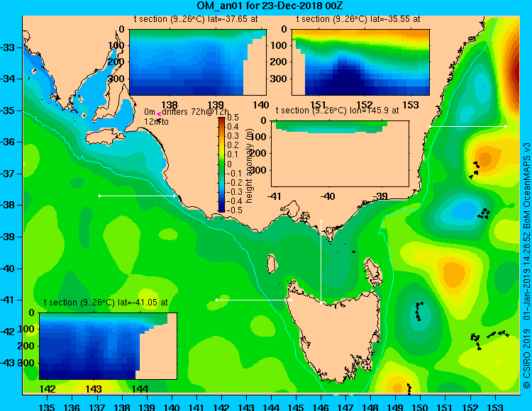Click the height anomaly color bar
This screenshot has width=532, height=411.
click(221, 164)
